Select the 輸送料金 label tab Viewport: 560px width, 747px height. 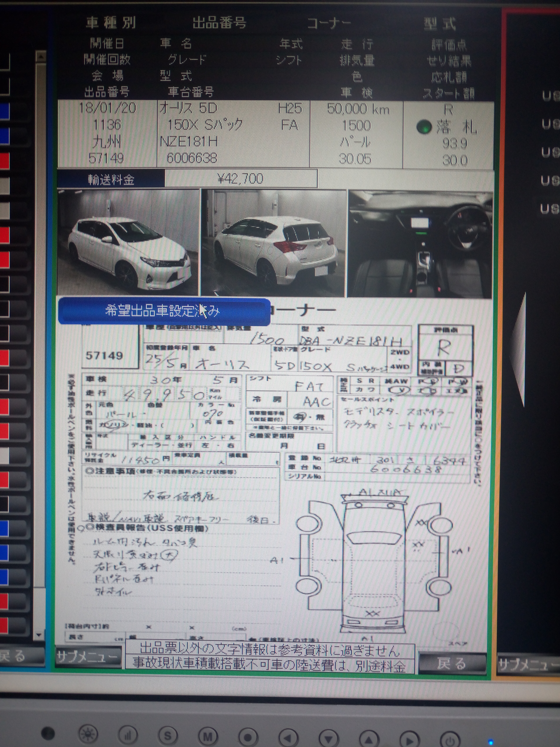pos(111,179)
